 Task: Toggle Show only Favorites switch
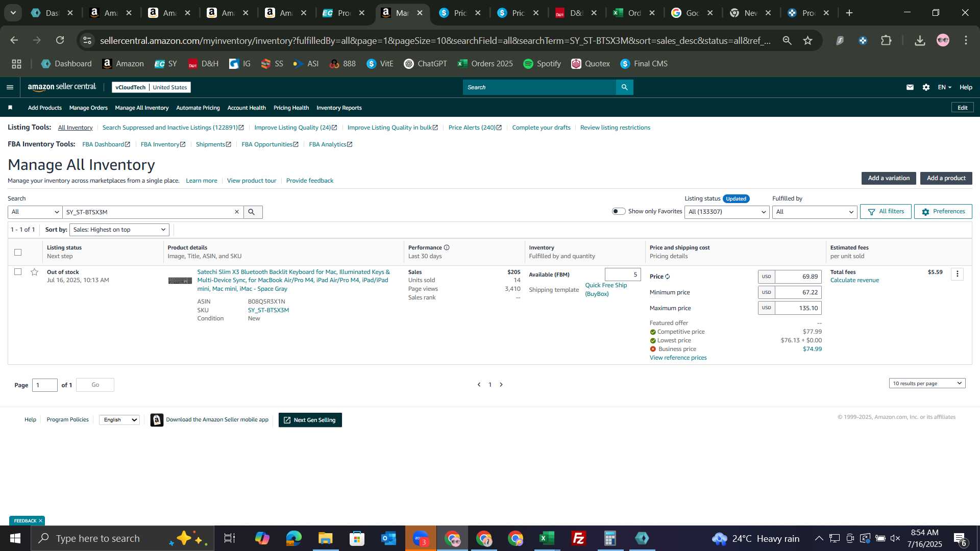[x=619, y=211]
